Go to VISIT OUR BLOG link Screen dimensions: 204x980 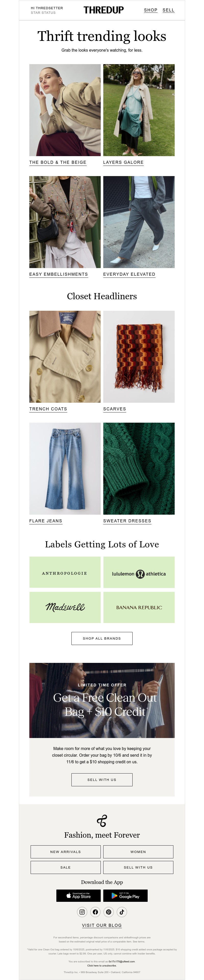click(x=102, y=925)
